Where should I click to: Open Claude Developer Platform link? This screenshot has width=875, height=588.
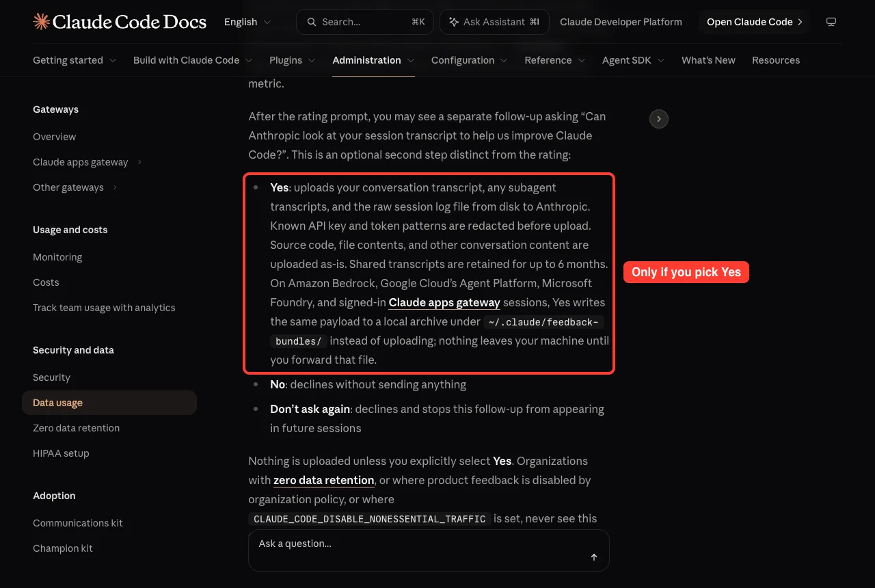[621, 22]
